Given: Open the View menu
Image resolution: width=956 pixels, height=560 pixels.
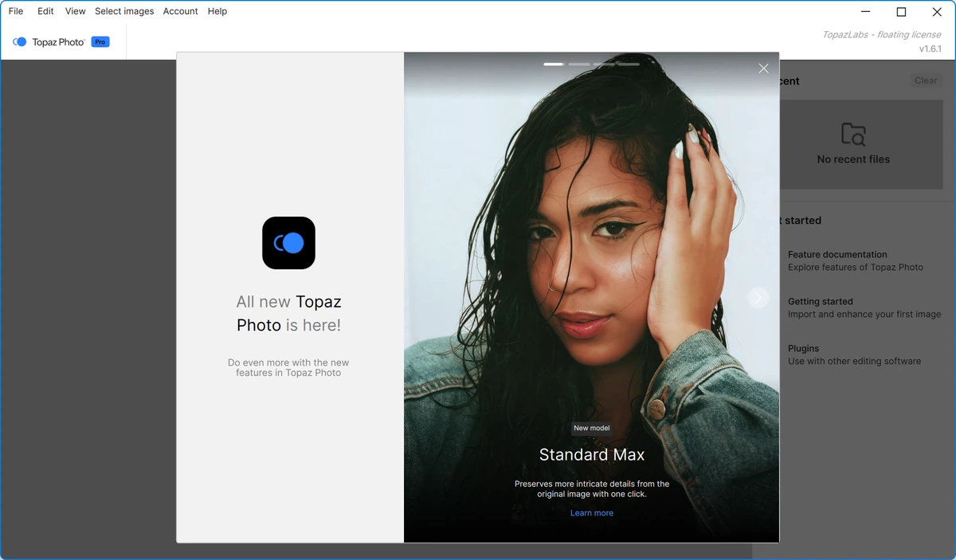Looking at the screenshot, I should pyautogui.click(x=75, y=11).
